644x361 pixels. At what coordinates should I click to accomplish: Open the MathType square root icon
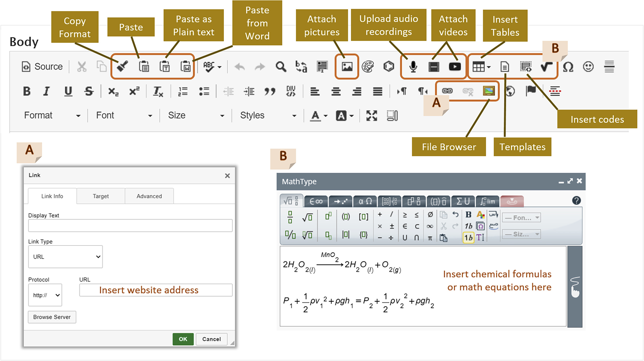point(546,67)
